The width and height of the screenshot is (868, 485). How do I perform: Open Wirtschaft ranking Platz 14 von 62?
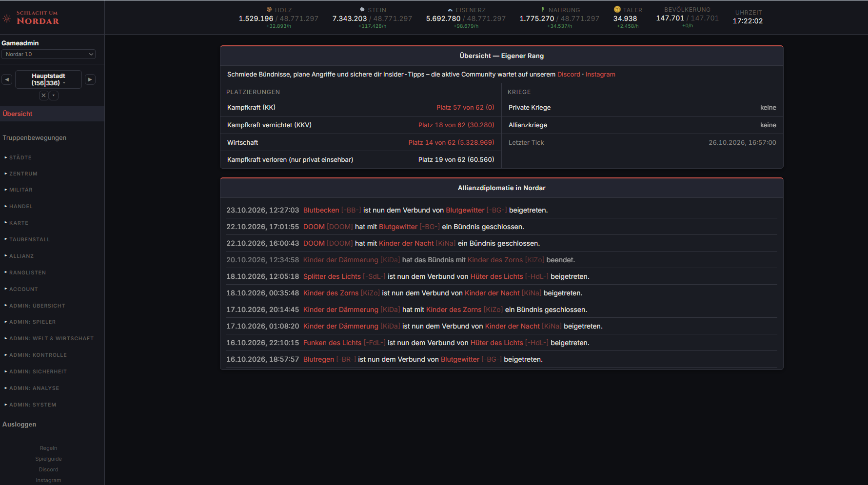(451, 142)
